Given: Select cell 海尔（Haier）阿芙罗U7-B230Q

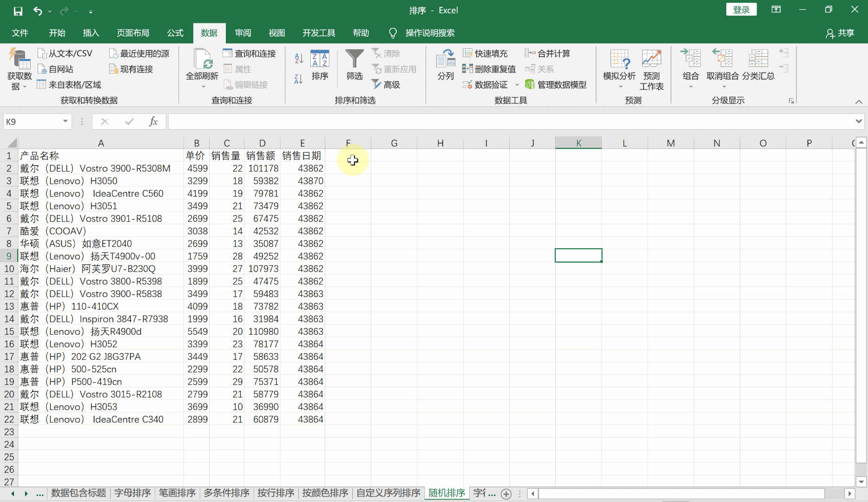Looking at the screenshot, I should click(101, 269).
